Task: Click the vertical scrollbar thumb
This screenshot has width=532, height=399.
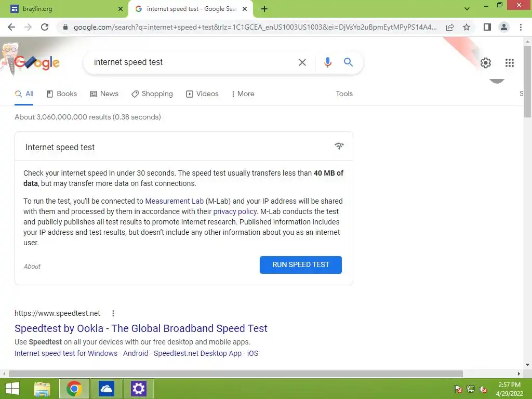Action: click(x=527, y=82)
